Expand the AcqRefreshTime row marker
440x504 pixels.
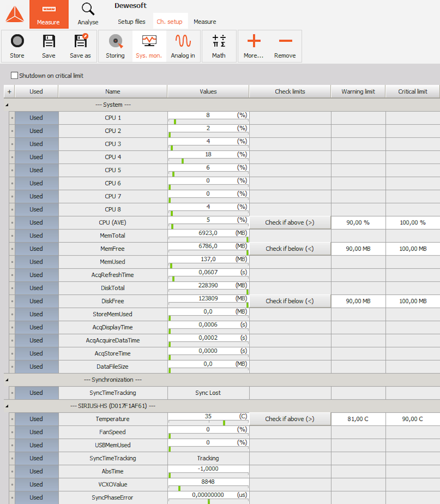12,275
